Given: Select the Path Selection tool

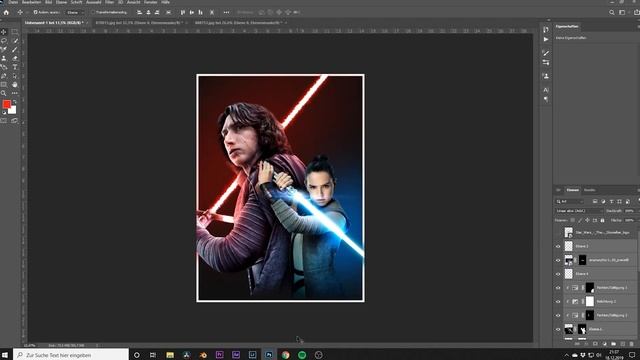Looking at the screenshot, I should [x=15, y=76].
